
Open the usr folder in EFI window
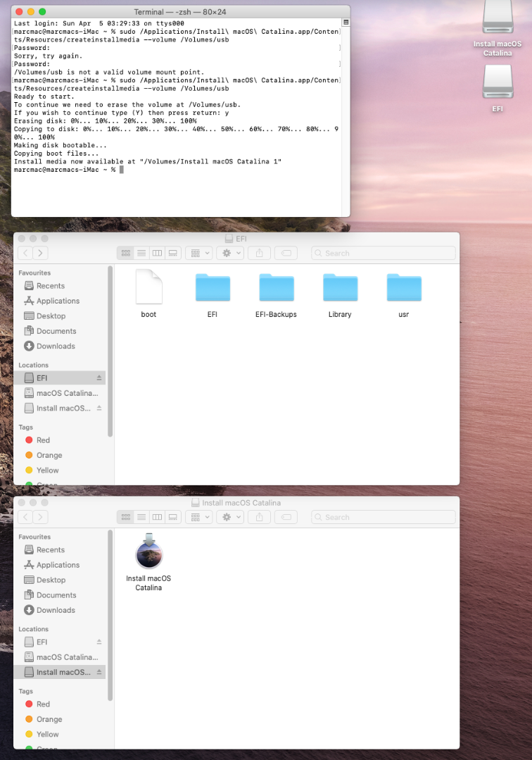coord(404,287)
